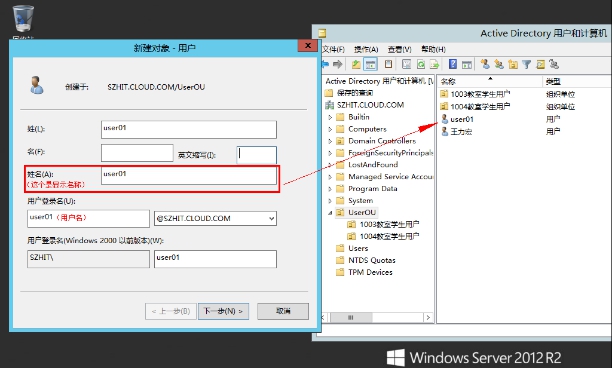The width and height of the screenshot is (612, 368).
Task: Expand the System tree node
Action: coord(330,201)
